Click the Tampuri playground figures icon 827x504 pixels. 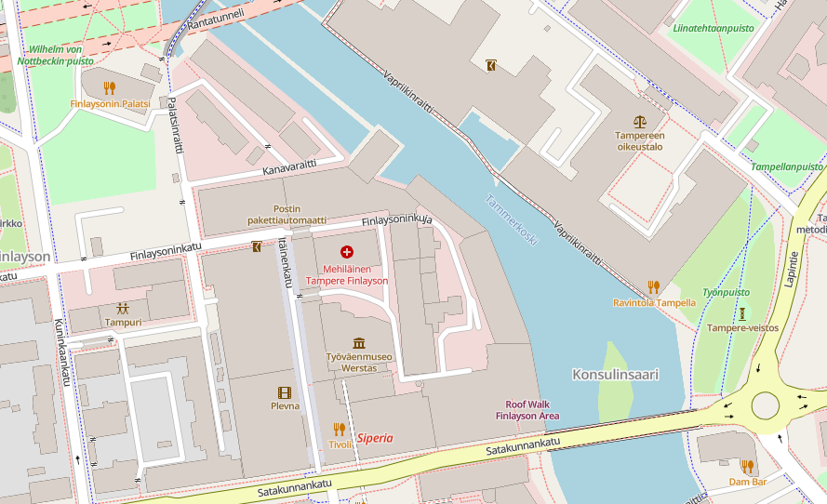click(123, 309)
